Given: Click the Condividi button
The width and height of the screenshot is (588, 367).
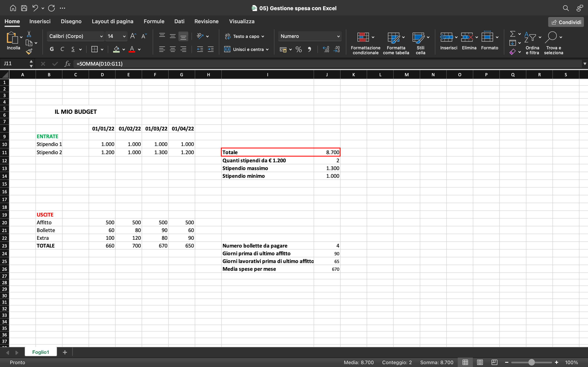Looking at the screenshot, I should pyautogui.click(x=566, y=22).
